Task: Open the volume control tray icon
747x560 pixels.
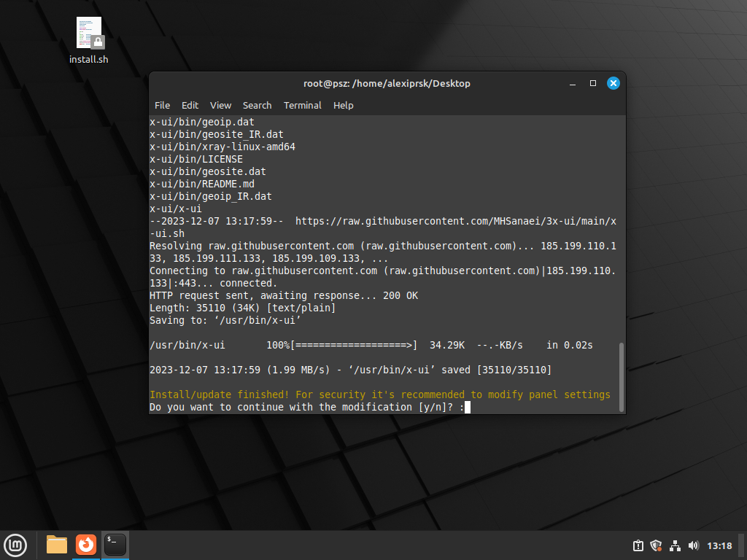Action: [x=693, y=545]
